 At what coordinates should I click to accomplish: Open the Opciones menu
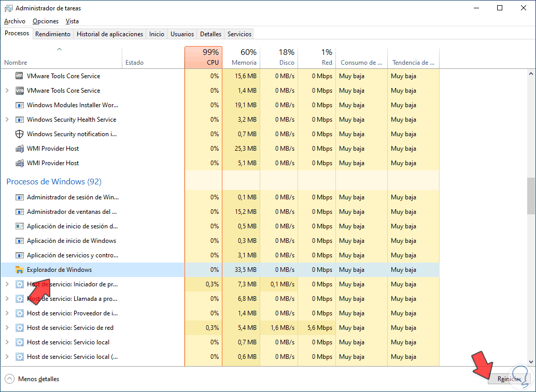point(46,21)
